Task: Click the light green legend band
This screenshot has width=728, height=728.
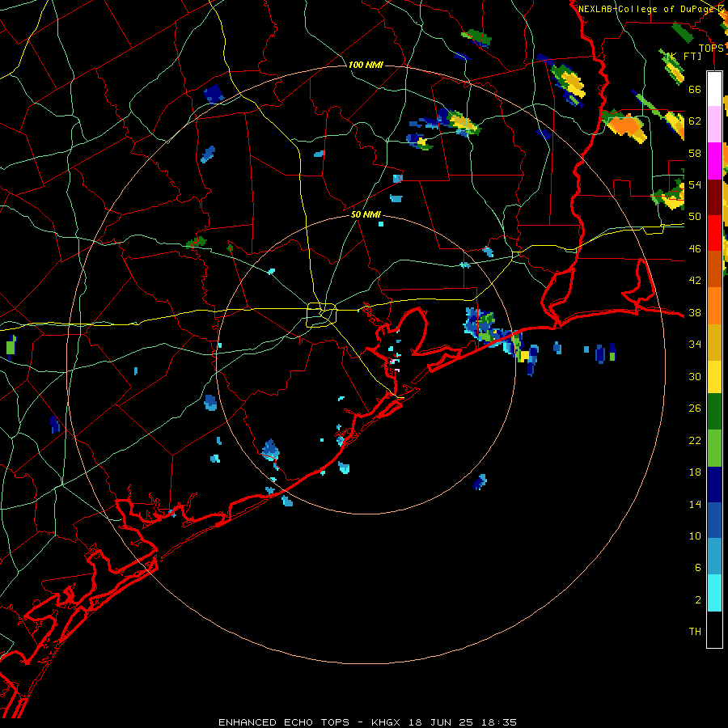Action: pyautogui.click(x=714, y=448)
